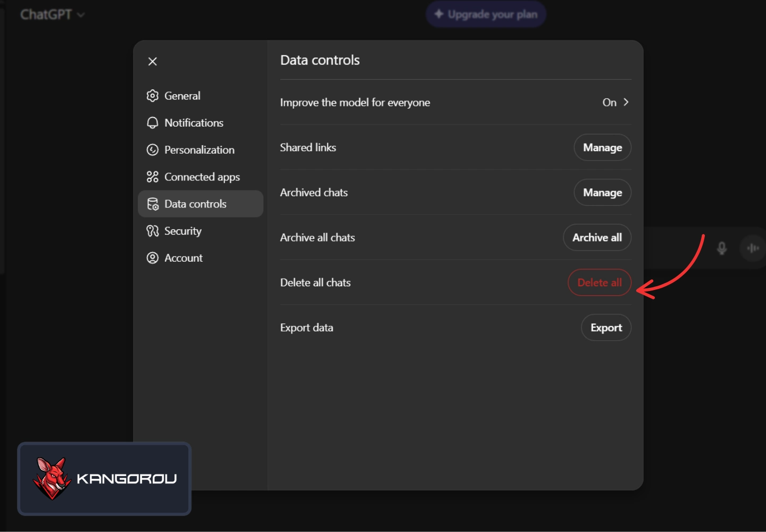Click the Data controls database icon
The image size is (766, 532).
153,204
